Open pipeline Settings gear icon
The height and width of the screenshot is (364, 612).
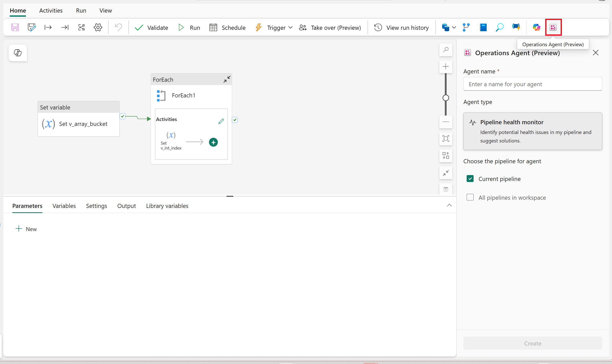coord(98,27)
